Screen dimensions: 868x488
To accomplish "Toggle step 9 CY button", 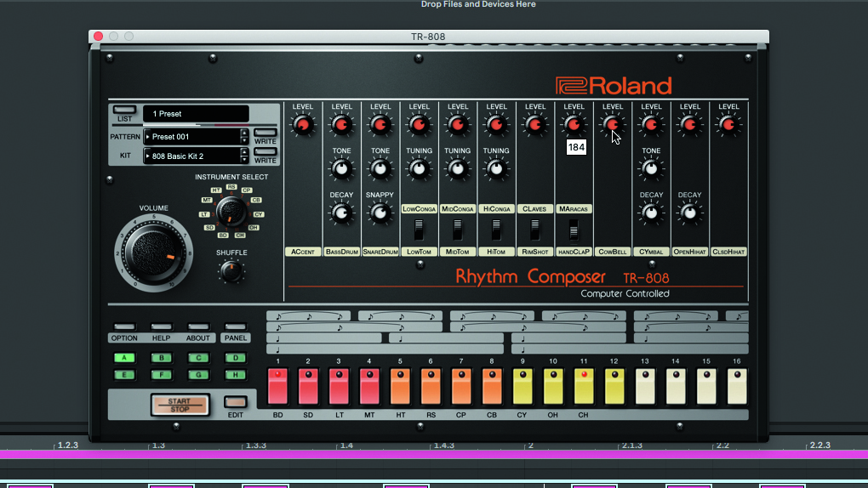I will pyautogui.click(x=523, y=386).
